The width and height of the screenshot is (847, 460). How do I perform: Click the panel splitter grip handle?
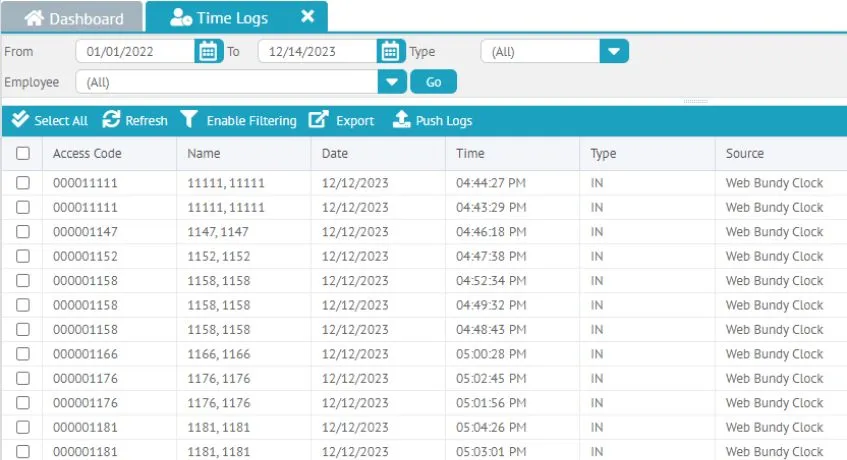pyautogui.click(x=696, y=101)
